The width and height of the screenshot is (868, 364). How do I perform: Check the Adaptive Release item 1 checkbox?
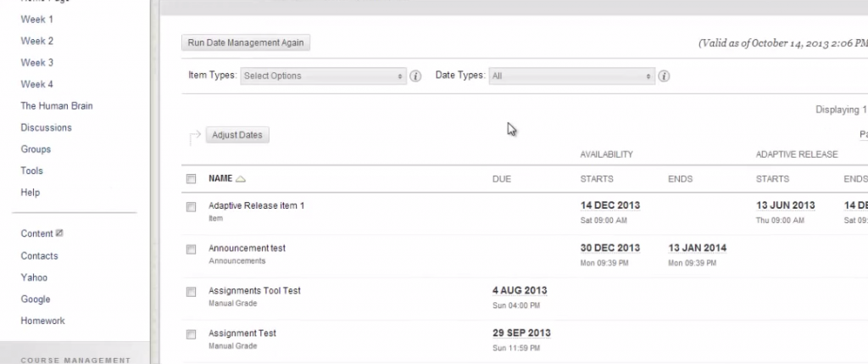coord(191,207)
